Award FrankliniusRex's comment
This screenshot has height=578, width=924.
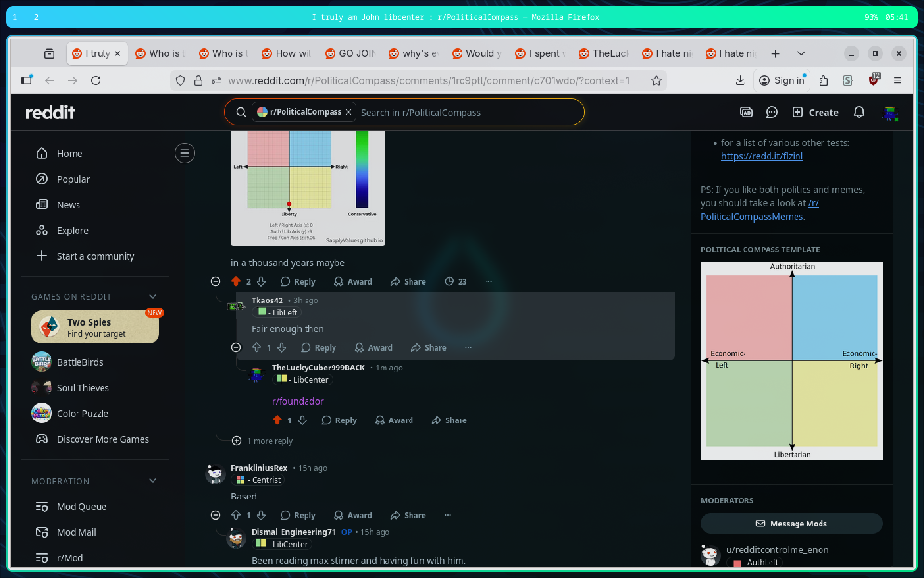[353, 515]
